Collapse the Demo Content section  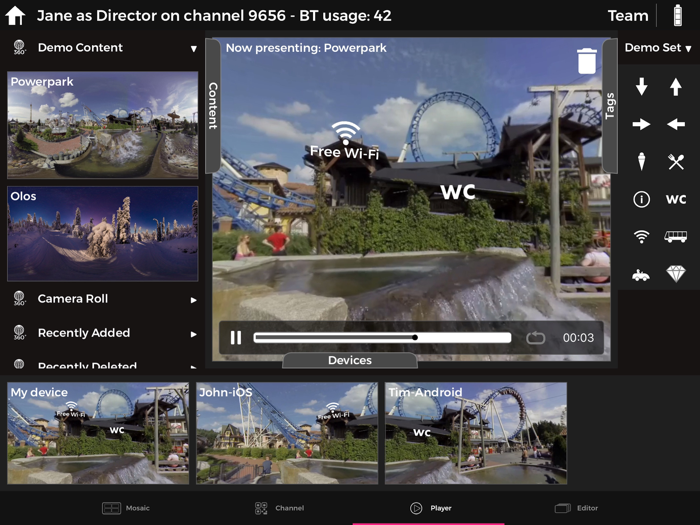pos(193,49)
